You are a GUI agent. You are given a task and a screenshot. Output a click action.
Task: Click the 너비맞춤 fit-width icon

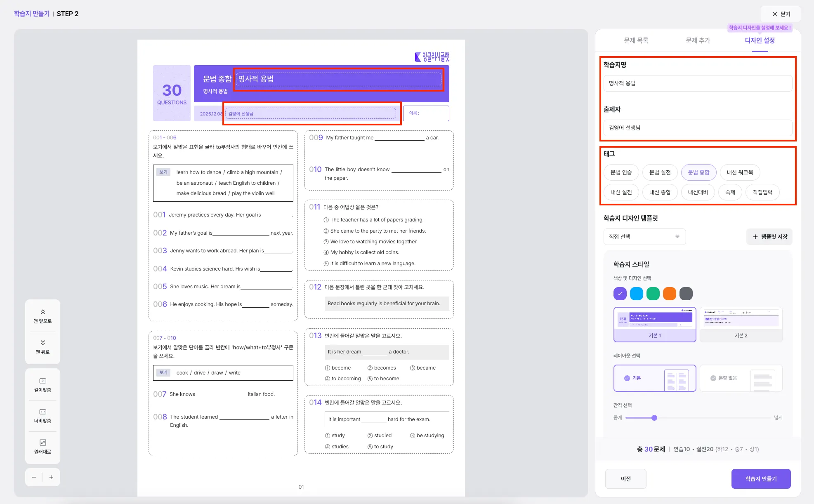click(42, 412)
